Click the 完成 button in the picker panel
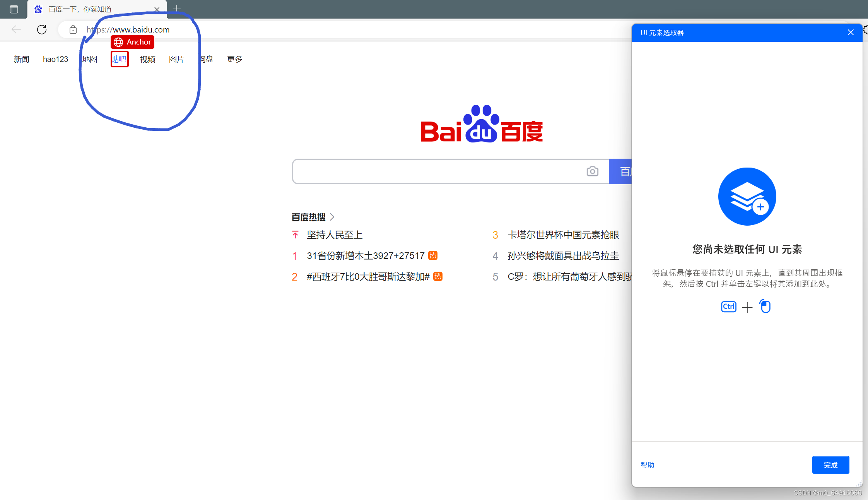The height and width of the screenshot is (500, 868). (830, 465)
